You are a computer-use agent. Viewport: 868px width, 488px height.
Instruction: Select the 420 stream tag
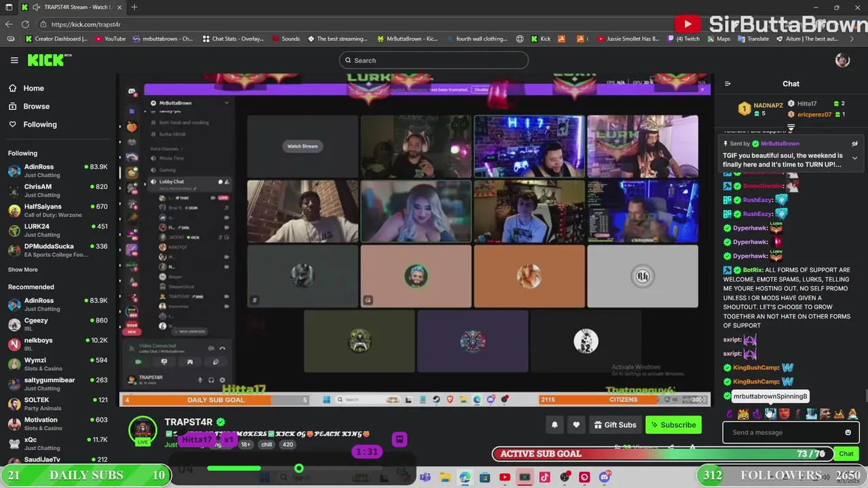click(288, 445)
